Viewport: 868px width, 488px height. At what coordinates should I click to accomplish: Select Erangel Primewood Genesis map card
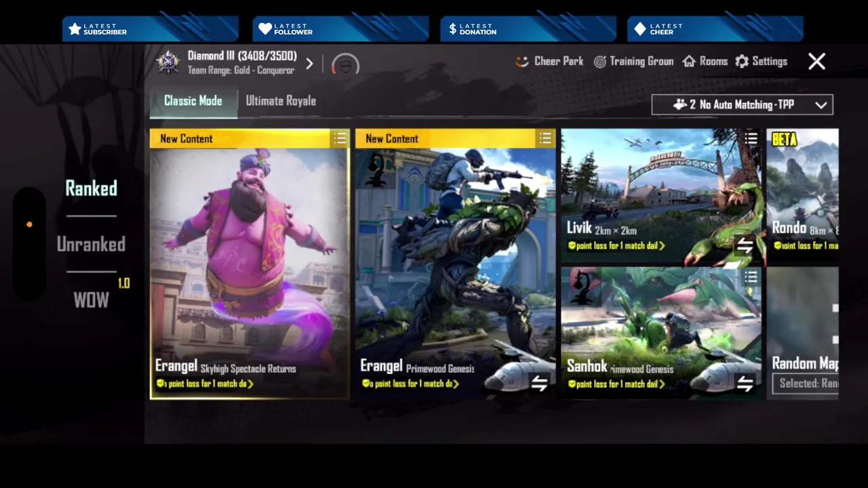point(455,264)
